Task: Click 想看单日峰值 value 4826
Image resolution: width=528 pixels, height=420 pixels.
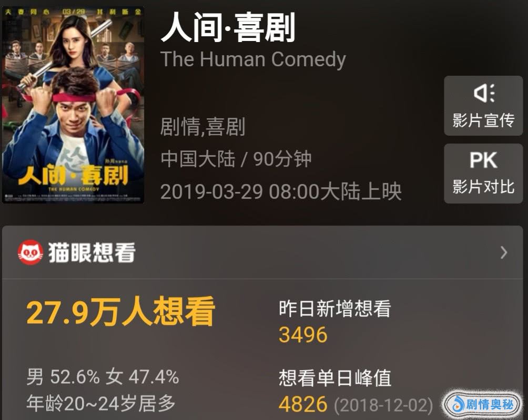Action: tap(303, 404)
